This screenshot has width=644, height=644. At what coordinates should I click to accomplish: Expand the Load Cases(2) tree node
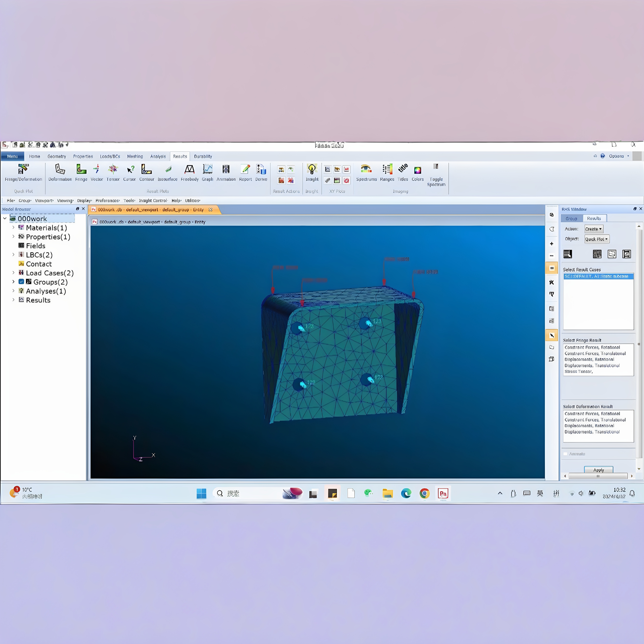13,273
